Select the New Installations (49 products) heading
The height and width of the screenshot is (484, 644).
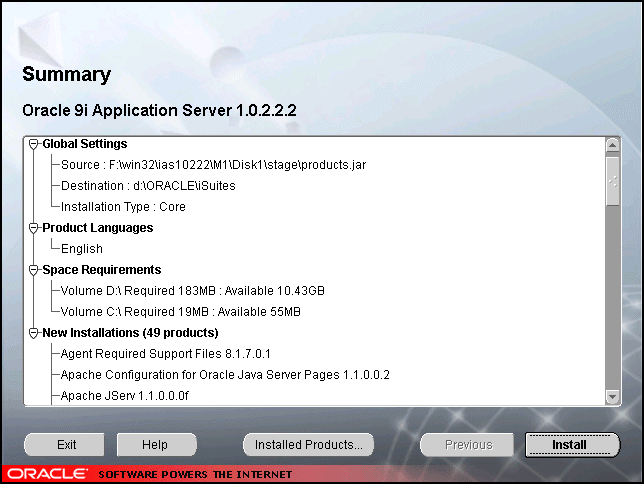[x=130, y=332]
